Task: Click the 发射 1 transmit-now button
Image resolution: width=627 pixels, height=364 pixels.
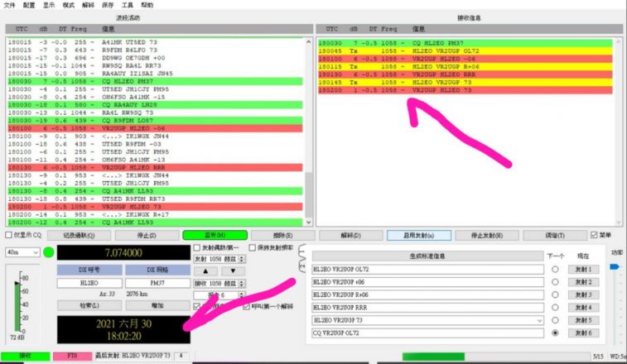Action: 582,269
